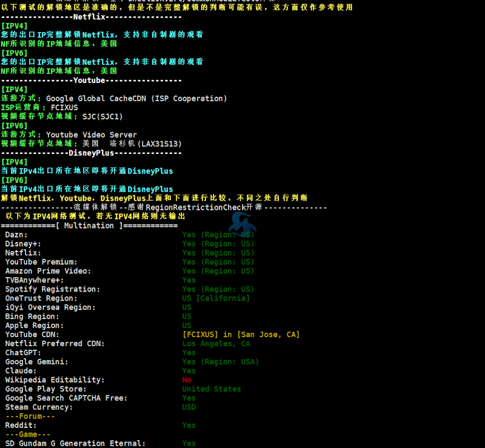Click '[FCIXUS] in [San Jose, CA]' value
485x448 pixels.
[241, 335]
